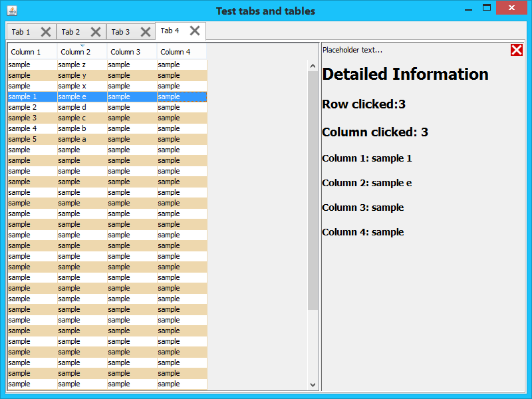
Task: Click Column 1 cell in 'sample z' row
Action: [x=33, y=65]
